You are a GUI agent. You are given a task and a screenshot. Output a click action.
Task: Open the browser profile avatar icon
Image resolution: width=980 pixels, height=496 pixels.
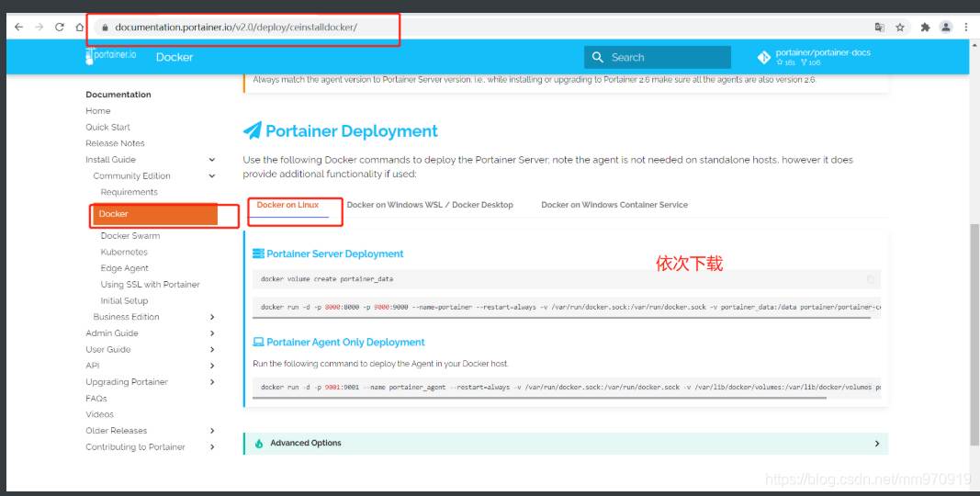pos(946,28)
